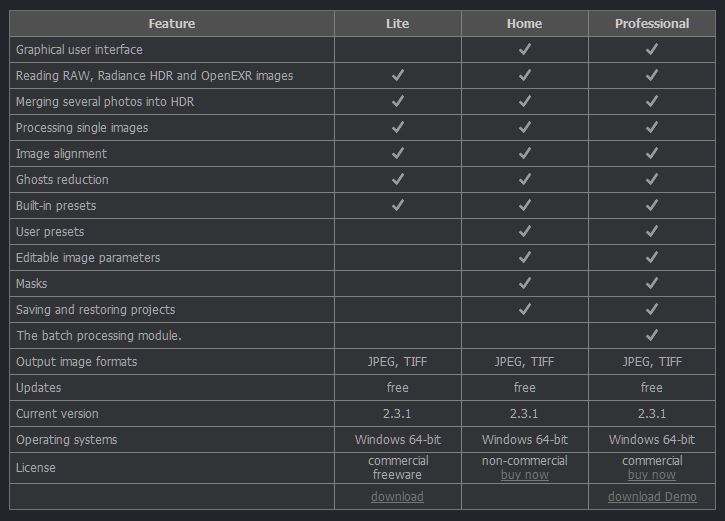Click the Home column header
This screenshot has height=521, width=725.
(524, 23)
